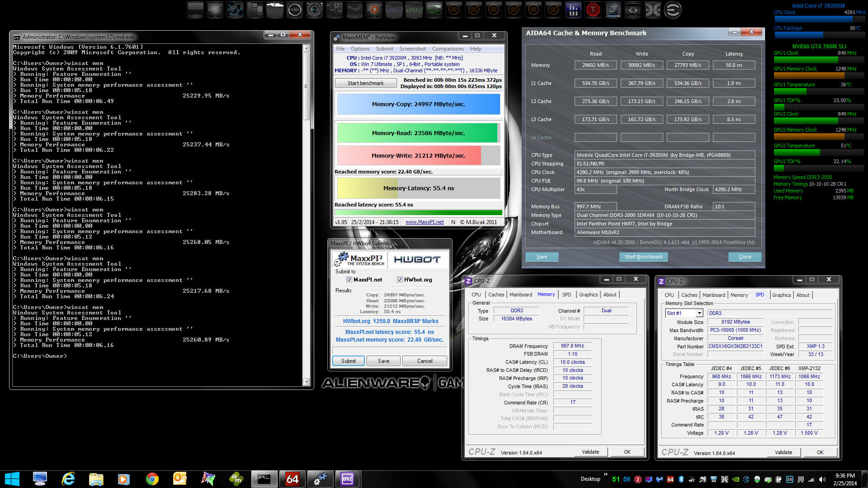Switch to SPD tab in left CPU-Z window

click(x=567, y=295)
